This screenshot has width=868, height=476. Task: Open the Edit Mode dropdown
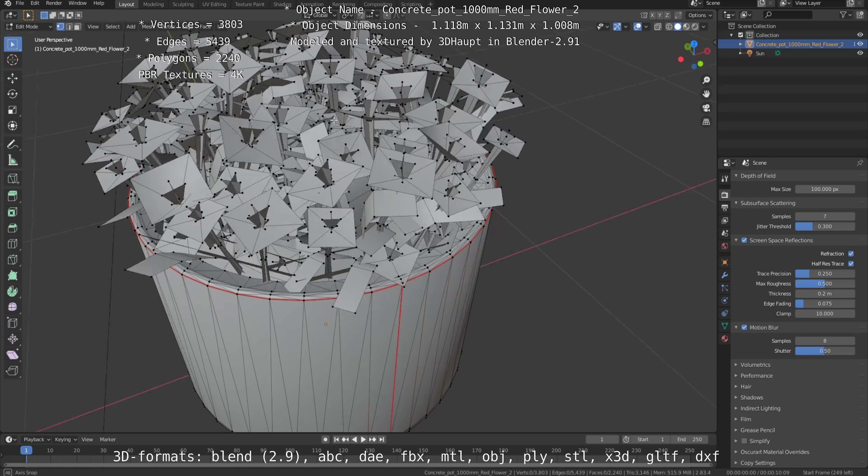click(29, 27)
